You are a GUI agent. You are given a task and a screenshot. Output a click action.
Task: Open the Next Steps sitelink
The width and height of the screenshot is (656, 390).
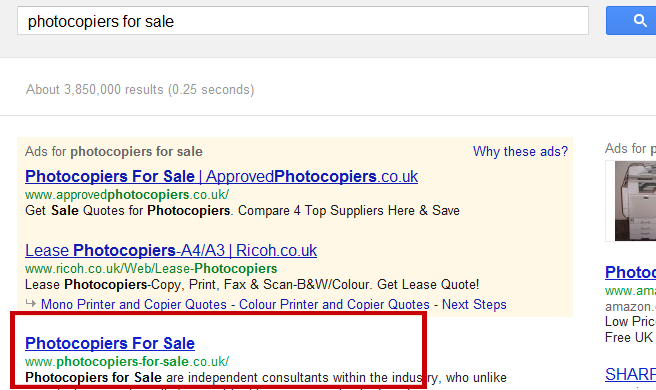point(474,304)
